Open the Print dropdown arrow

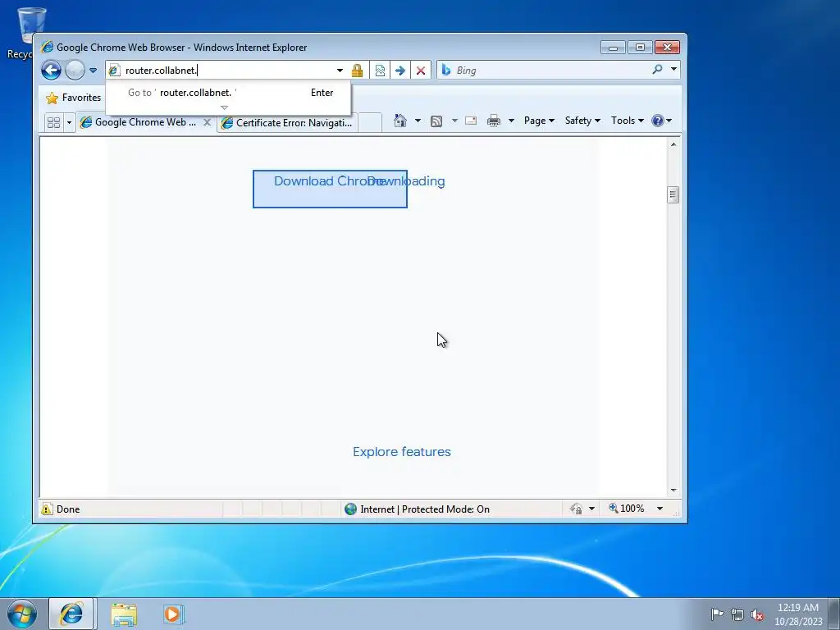click(x=511, y=121)
